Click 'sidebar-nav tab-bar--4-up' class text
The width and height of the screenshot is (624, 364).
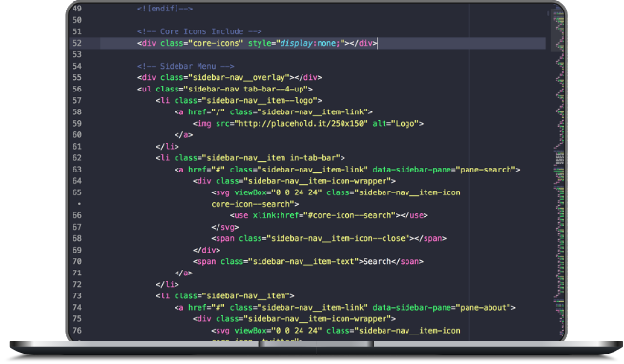click(x=245, y=89)
